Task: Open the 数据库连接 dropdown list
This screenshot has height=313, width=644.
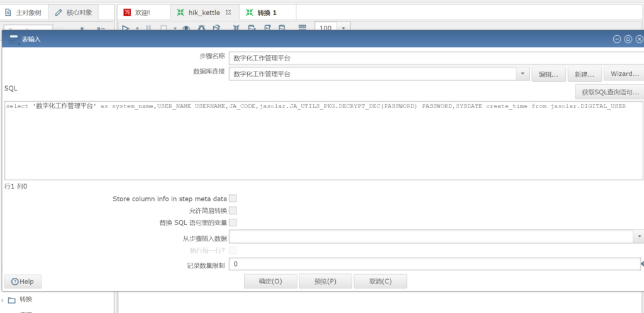Action: 523,74
